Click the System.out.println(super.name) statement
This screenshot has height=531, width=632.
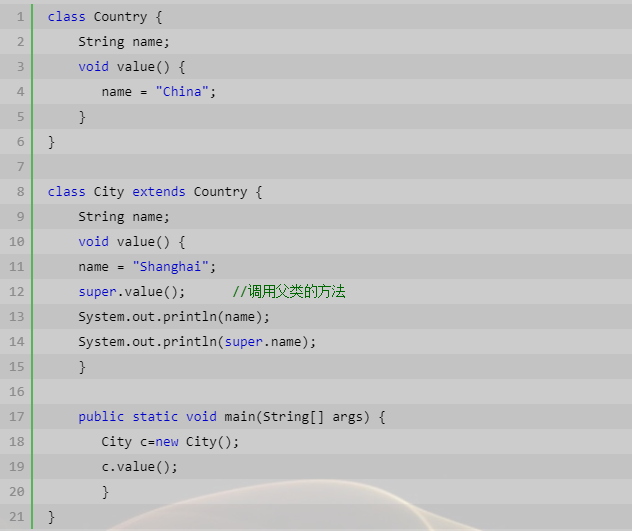pyautogui.click(x=197, y=342)
